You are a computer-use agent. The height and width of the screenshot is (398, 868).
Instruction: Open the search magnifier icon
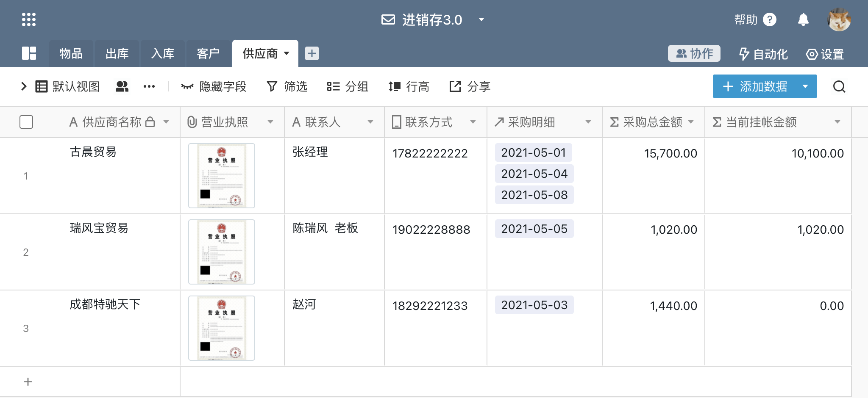[x=839, y=87]
